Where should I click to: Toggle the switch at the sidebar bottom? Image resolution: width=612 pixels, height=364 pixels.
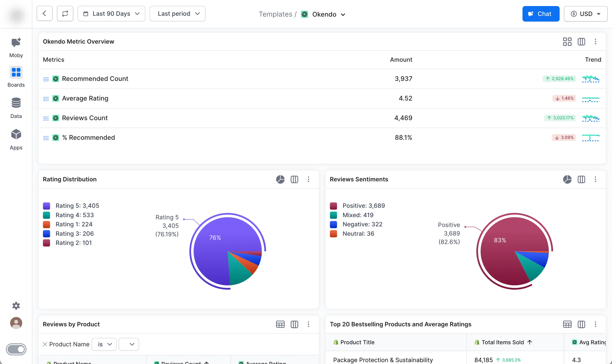click(x=16, y=349)
